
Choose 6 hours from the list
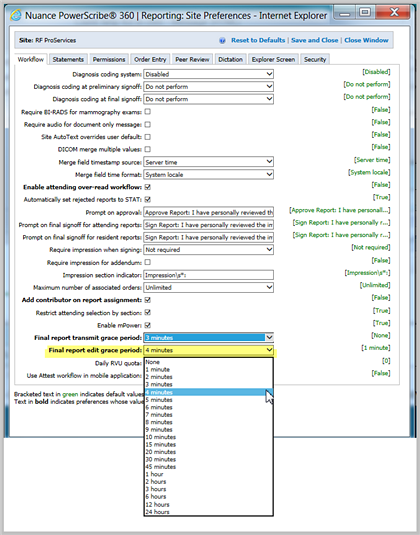point(208,497)
